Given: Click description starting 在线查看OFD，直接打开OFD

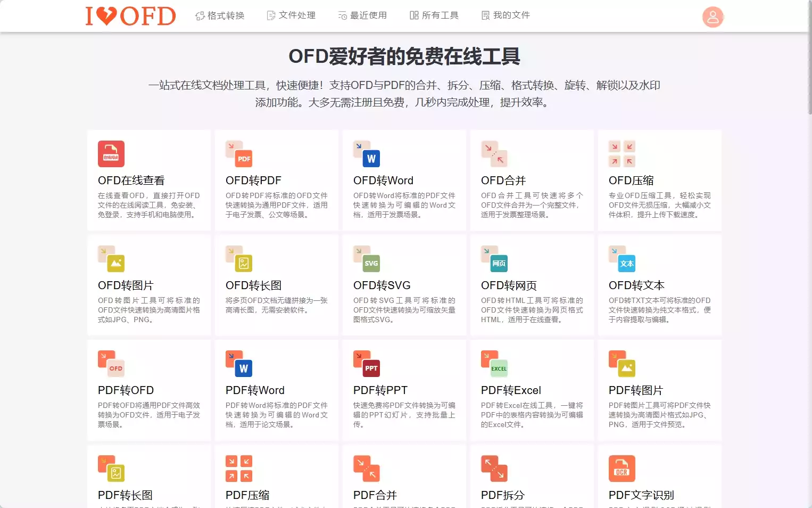Looking at the screenshot, I should click(x=149, y=205).
